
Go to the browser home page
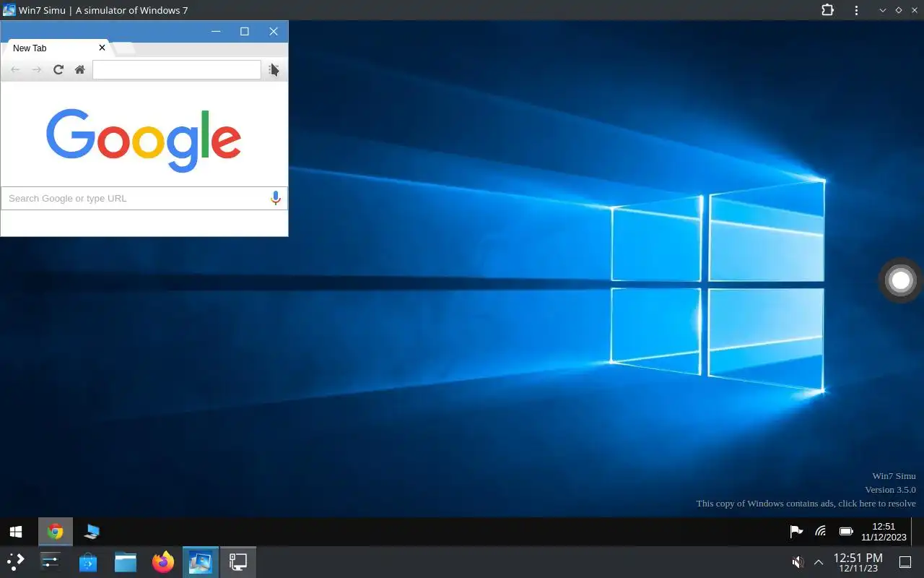pyautogui.click(x=80, y=69)
